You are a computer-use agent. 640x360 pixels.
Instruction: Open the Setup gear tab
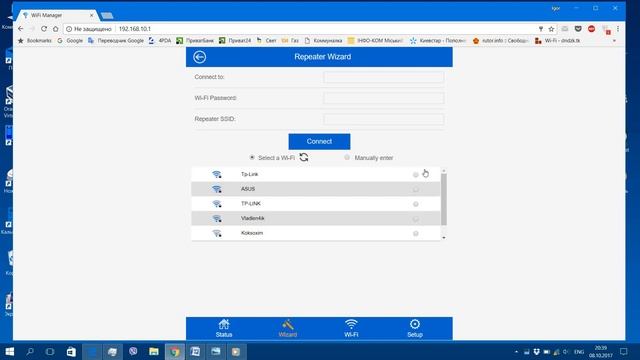(x=415, y=328)
